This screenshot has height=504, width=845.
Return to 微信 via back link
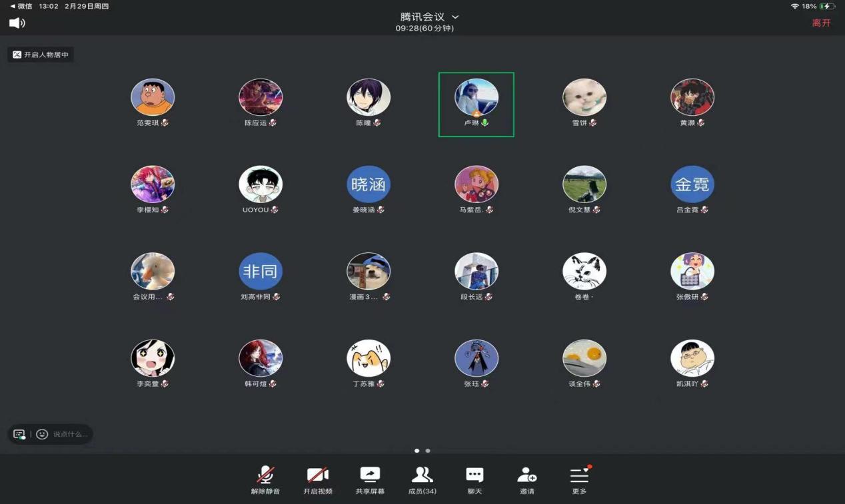point(22,6)
